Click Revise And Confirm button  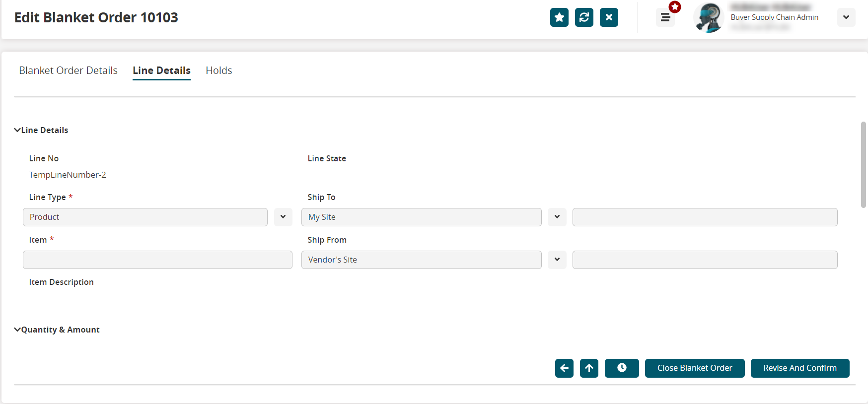click(800, 368)
